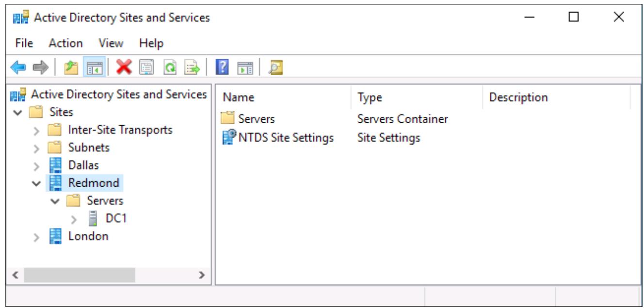Click the tree scrollbar left arrow

point(15,275)
